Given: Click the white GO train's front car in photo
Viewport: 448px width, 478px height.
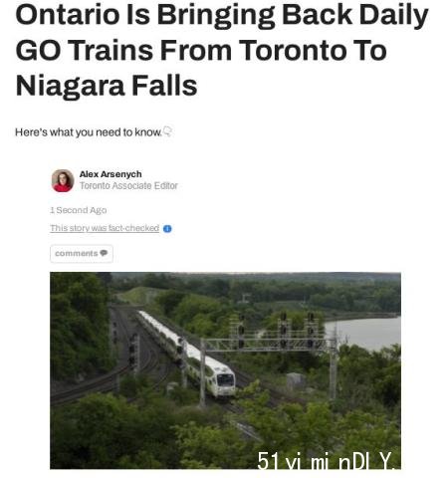Looking at the screenshot, I should (220, 378).
